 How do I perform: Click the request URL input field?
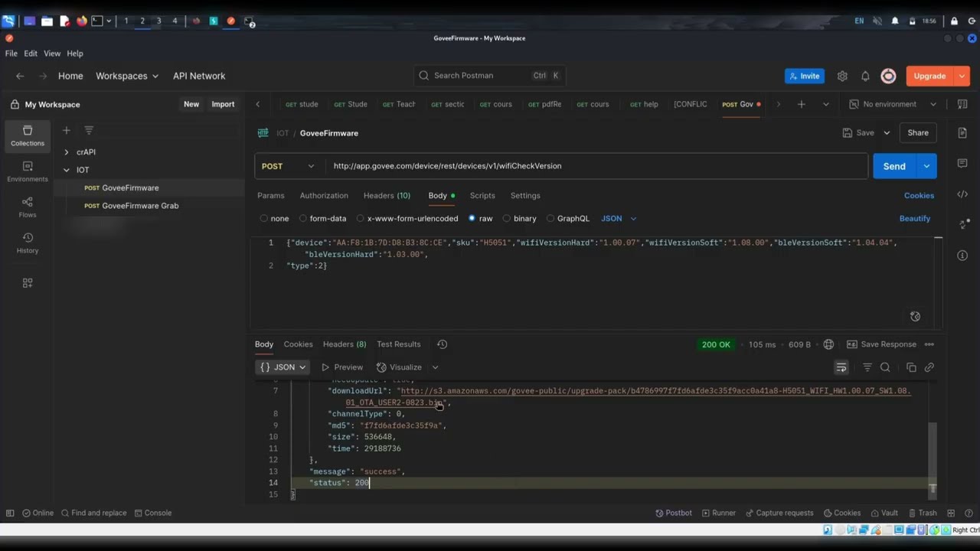tap(597, 166)
